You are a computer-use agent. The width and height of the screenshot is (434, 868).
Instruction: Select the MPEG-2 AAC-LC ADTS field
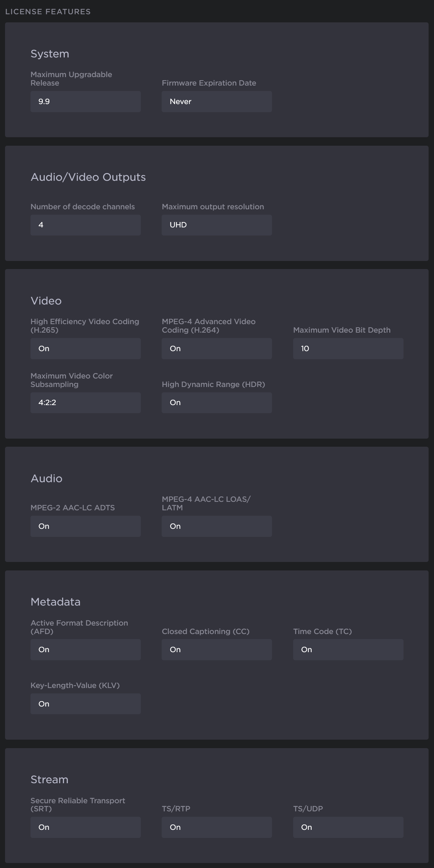tap(85, 526)
